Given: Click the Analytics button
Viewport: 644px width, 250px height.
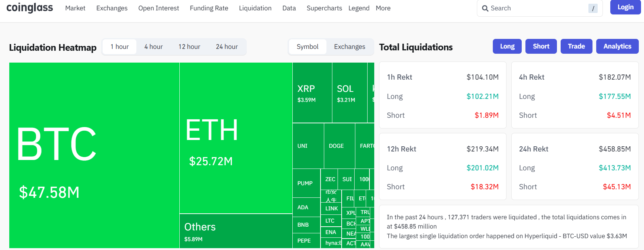Looking at the screenshot, I should (x=617, y=46).
